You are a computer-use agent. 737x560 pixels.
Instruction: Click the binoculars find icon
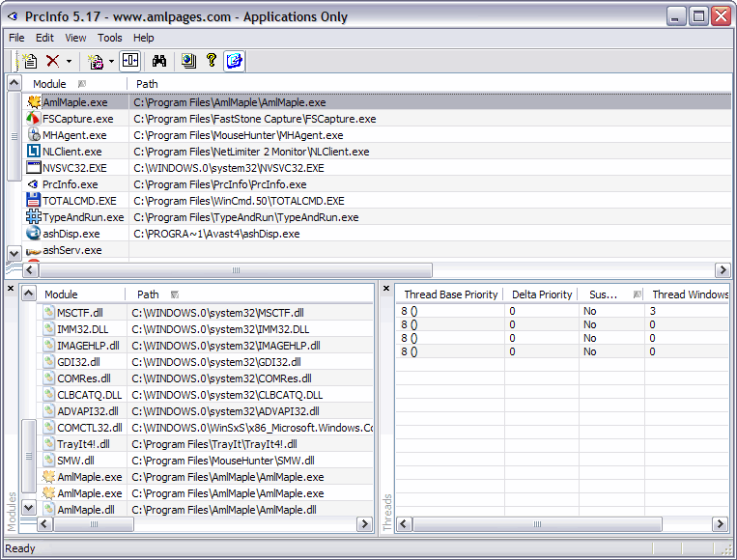pyautogui.click(x=160, y=61)
